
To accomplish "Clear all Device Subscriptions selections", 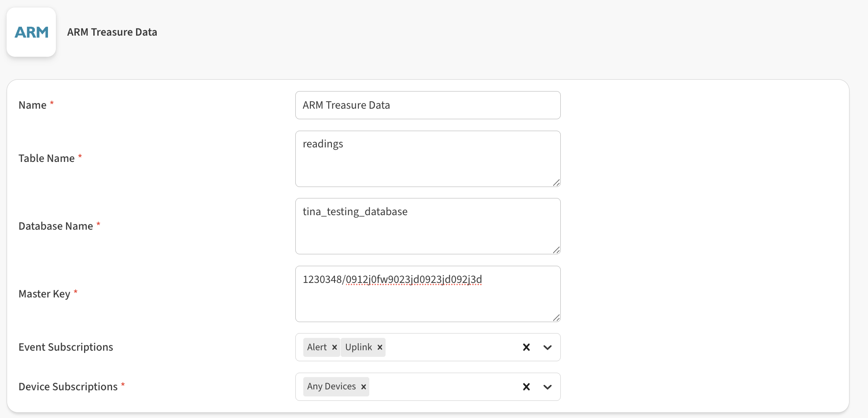I will click(526, 387).
